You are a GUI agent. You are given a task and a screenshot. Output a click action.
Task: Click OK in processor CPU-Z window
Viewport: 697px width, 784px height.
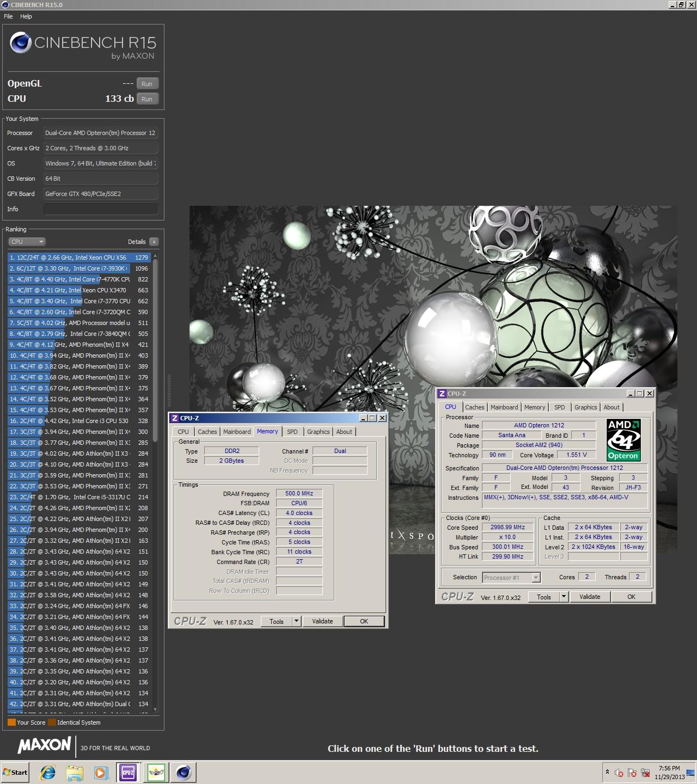click(x=632, y=597)
